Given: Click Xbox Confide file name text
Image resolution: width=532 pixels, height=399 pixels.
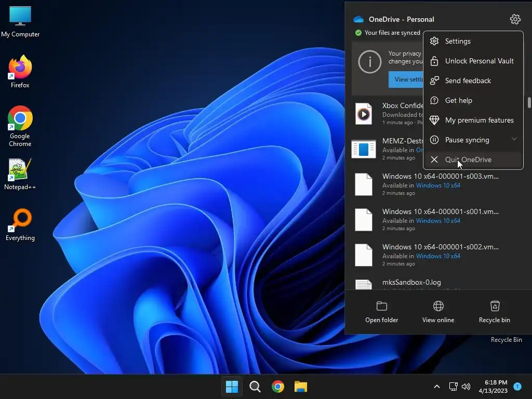Looking at the screenshot, I should (x=403, y=105).
